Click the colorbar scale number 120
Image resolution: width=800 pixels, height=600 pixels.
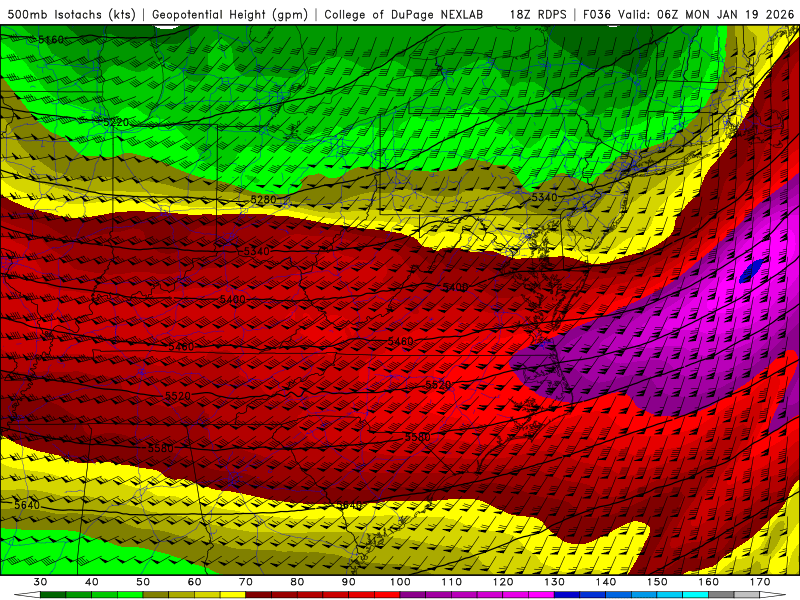(x=503, y=582)
